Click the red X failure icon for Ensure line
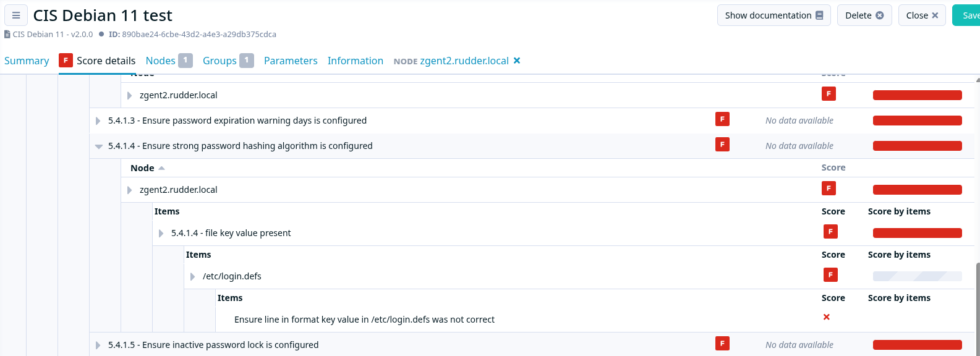 point(827,317)
